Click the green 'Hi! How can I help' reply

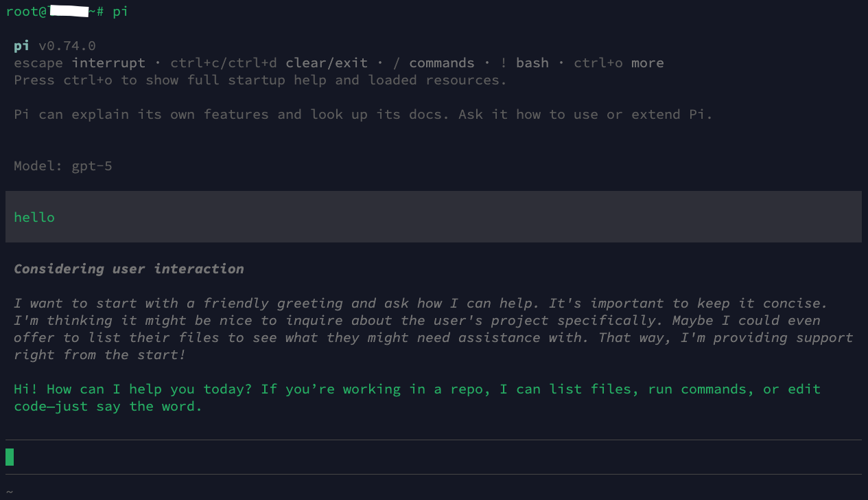(417, 398)
